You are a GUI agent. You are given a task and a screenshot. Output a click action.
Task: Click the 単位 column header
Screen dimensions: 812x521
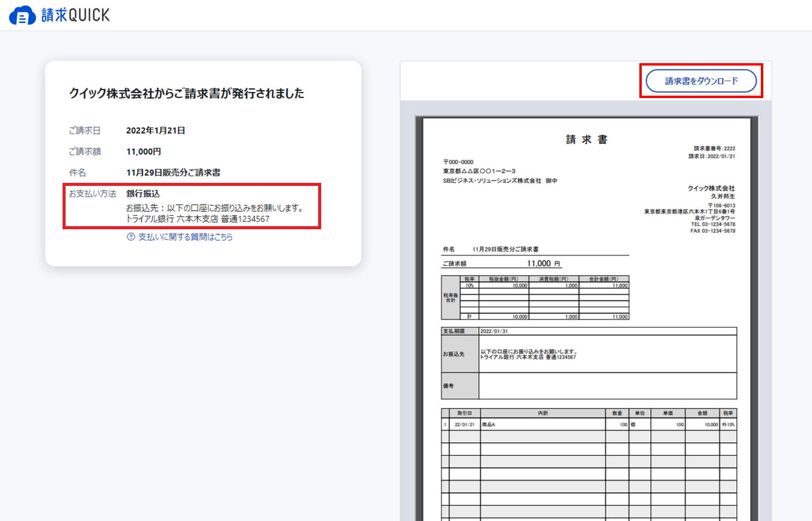click(640, 414)
